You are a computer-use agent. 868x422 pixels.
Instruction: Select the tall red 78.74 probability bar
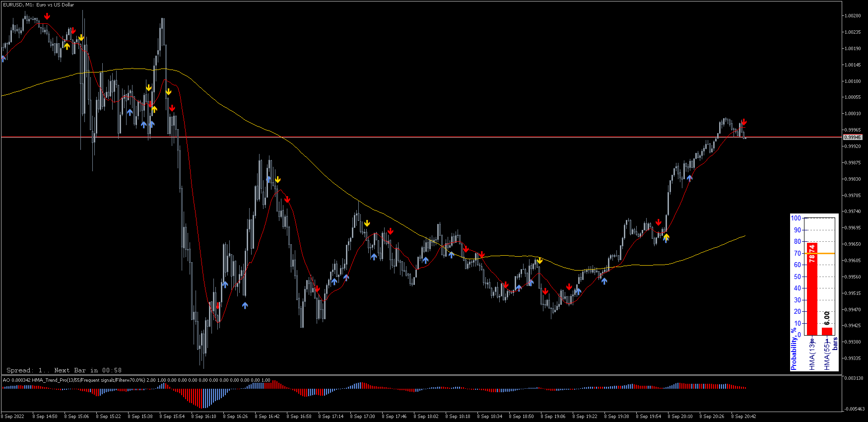(x=812, y=288)
